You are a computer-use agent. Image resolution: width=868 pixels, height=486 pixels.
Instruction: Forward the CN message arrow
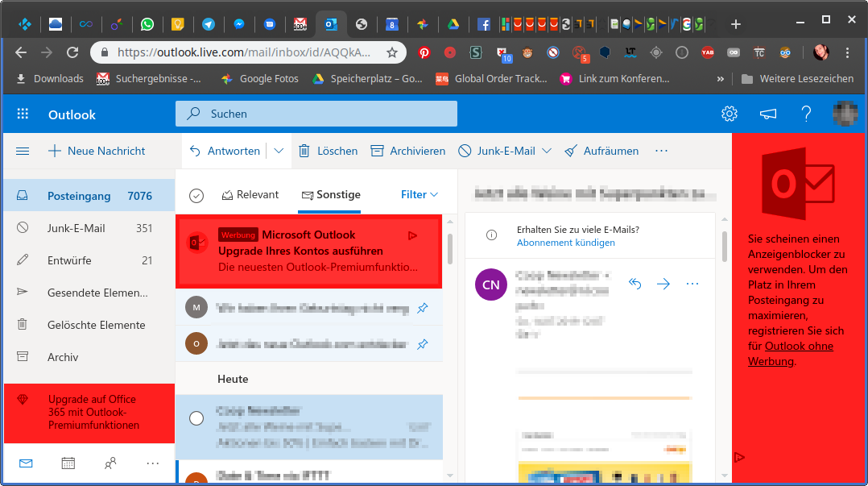[663, 284]
